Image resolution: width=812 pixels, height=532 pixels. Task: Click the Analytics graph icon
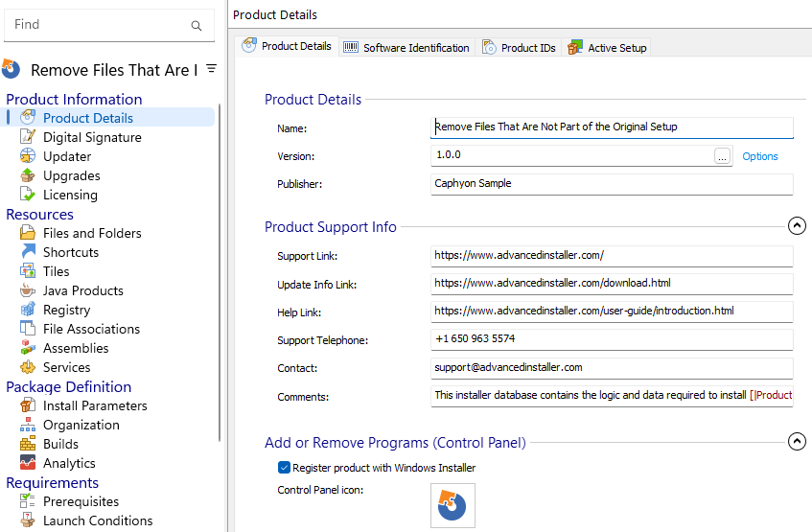[28, 463]
